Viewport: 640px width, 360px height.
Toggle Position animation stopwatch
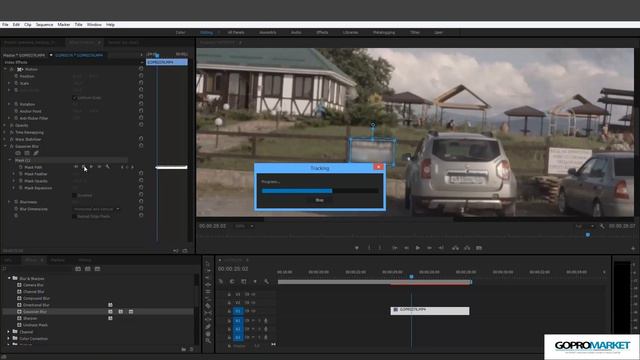click(x=16, y=76)
